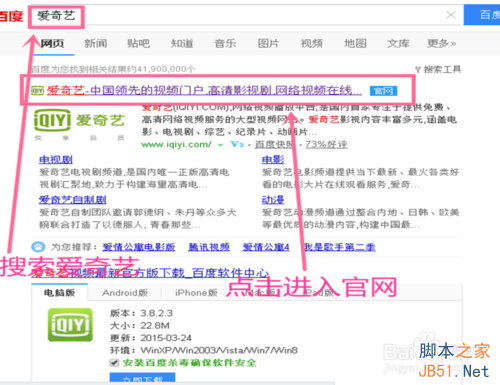
Task: Open 搜索工具 filter
Action: click(438, 69)
